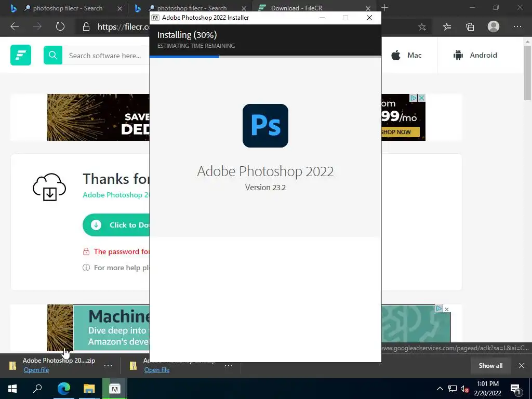Click the network icon in system tray
This screenshot has width=532, height=399.
(453, 389)
